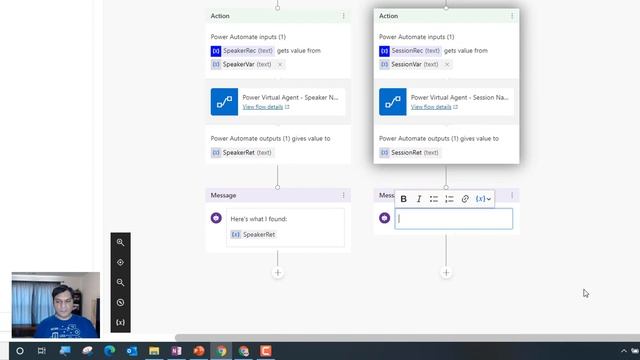
Task: Open Microsoft Edge from the taskbar
Action: [x=109, y=351]
